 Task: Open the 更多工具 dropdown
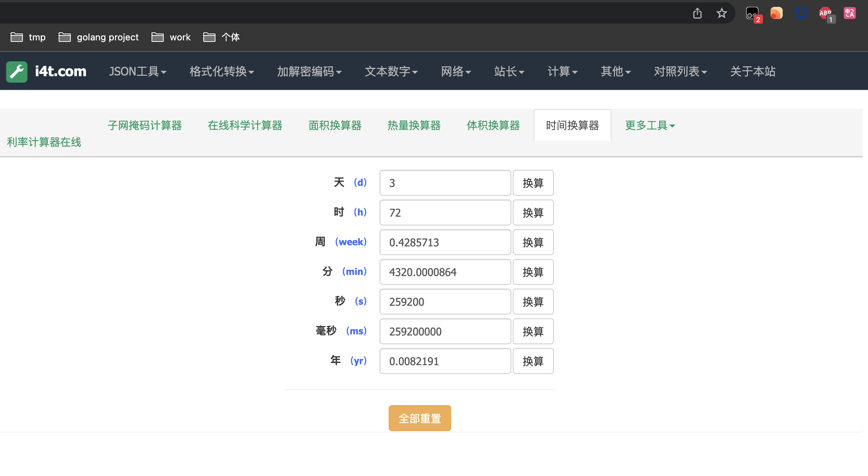(x=649, y=125)
